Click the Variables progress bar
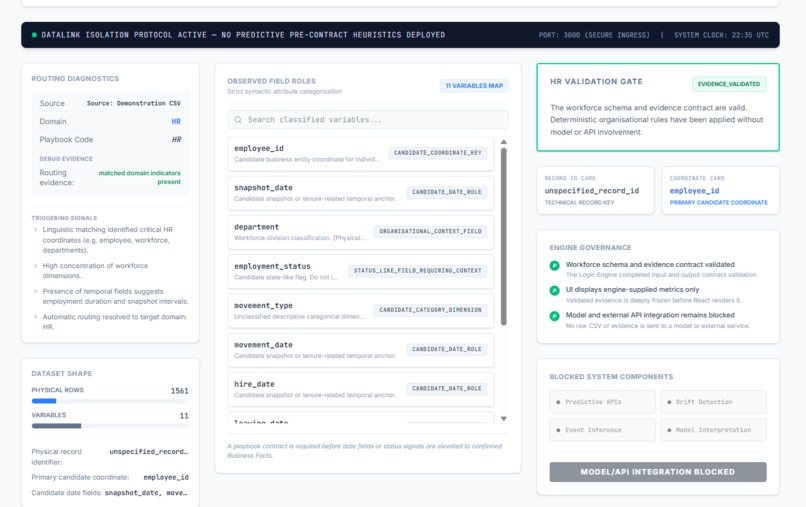 110,426
